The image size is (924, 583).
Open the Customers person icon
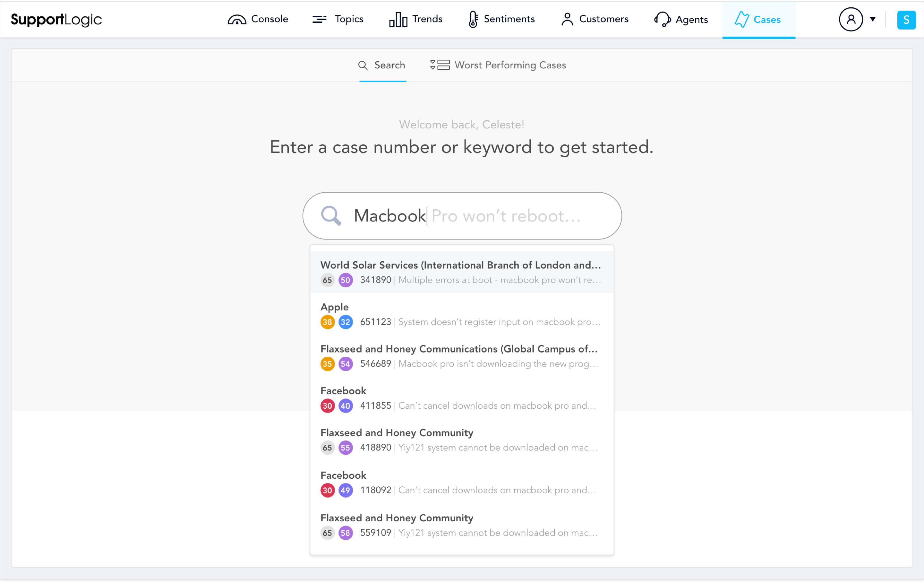(x=567, y=19)
